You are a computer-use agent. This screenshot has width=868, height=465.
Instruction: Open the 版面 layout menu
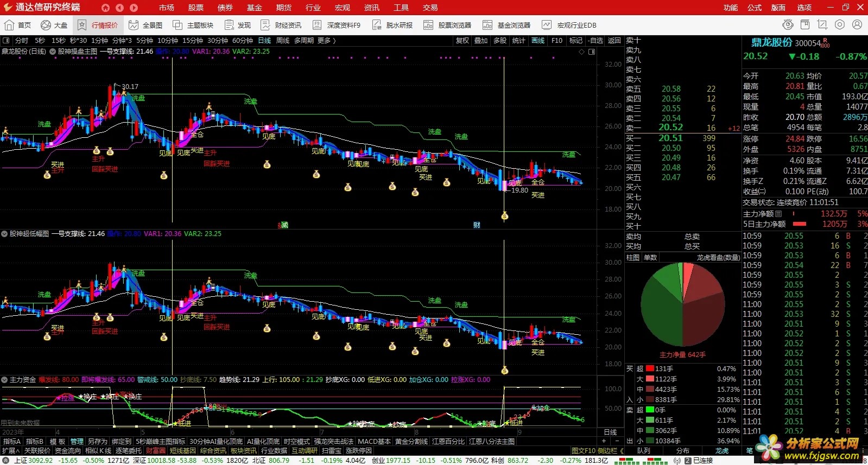coord(778,8)
